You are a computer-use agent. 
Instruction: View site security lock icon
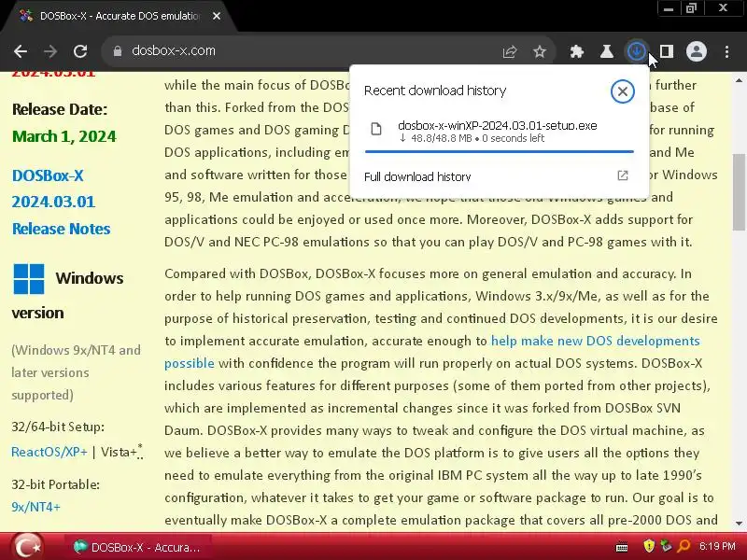118,51
